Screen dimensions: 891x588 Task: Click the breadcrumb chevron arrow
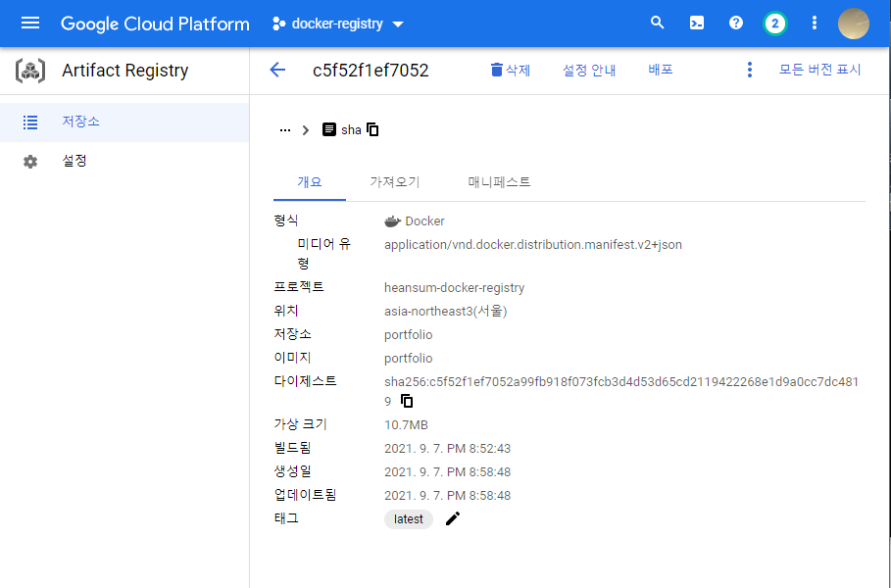(x=306, y=130)
